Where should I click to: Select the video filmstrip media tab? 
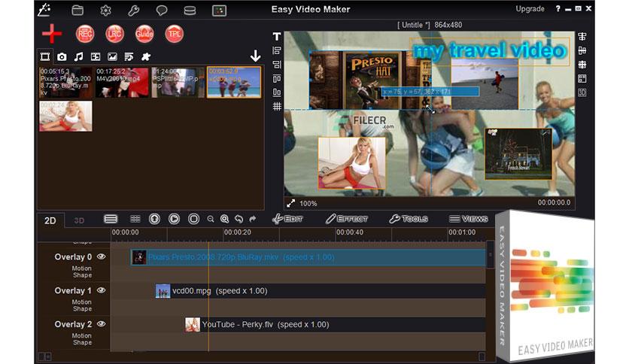45,56
